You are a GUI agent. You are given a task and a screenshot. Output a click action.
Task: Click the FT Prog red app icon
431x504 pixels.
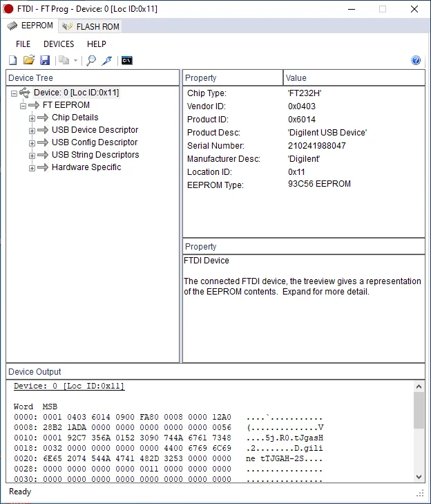tap(8, 9)
